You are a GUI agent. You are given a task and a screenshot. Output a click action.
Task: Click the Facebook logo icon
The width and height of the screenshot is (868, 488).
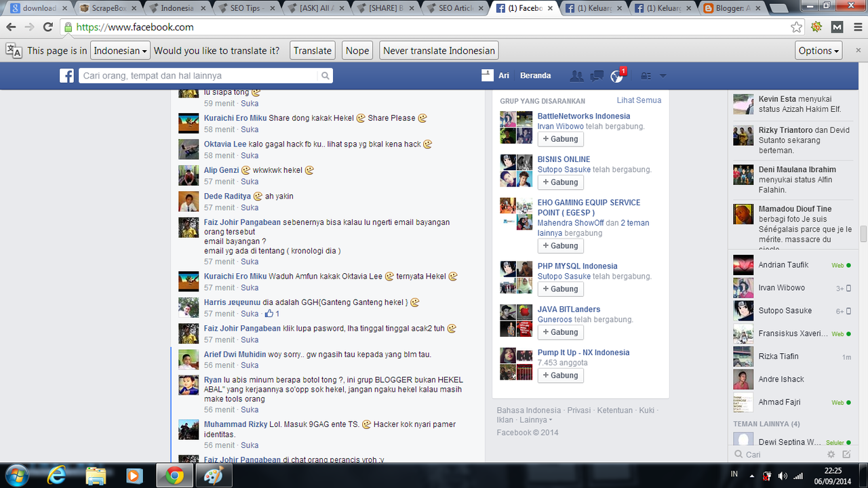tap(66, 76)
